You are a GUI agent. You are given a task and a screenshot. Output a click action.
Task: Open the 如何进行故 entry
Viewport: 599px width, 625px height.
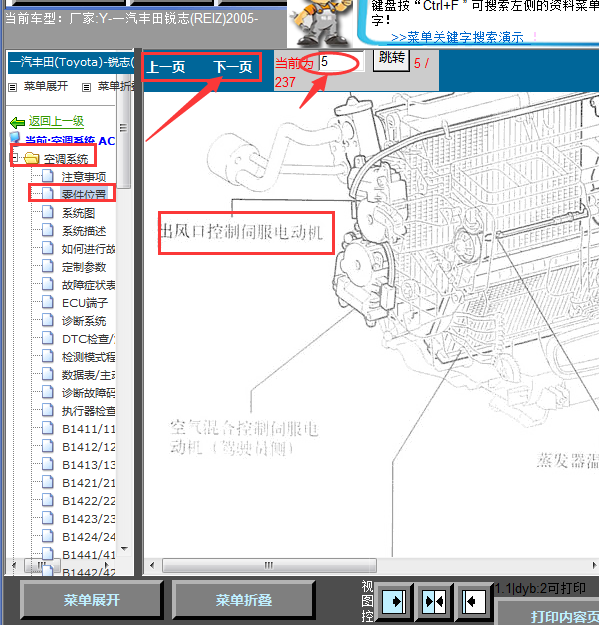tap(88, 249)
